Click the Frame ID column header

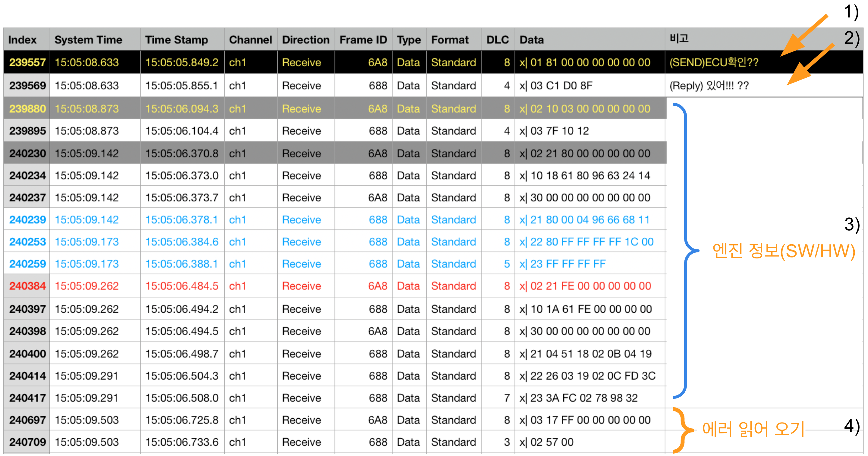[x=363, y=40]
